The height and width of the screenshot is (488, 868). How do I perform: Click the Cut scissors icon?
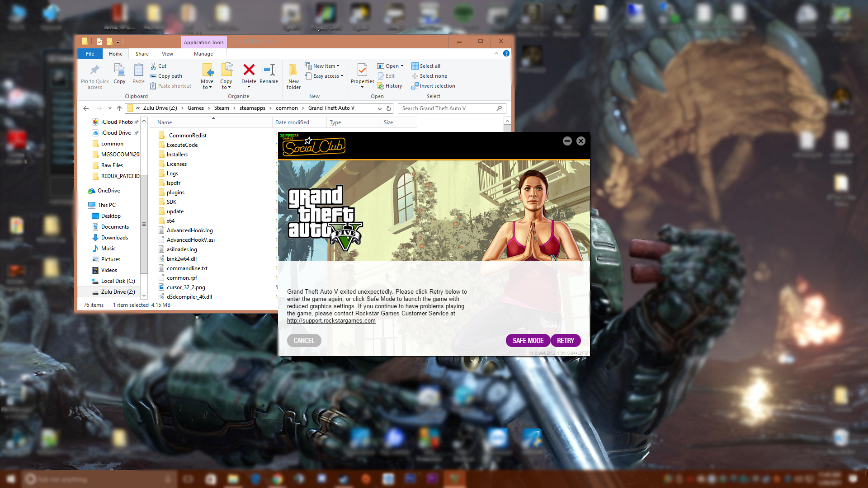coord(153,66)
